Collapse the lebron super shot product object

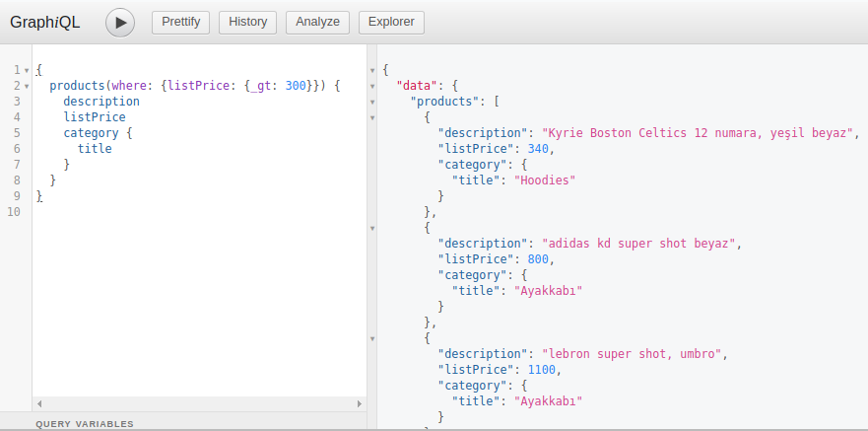371,339
